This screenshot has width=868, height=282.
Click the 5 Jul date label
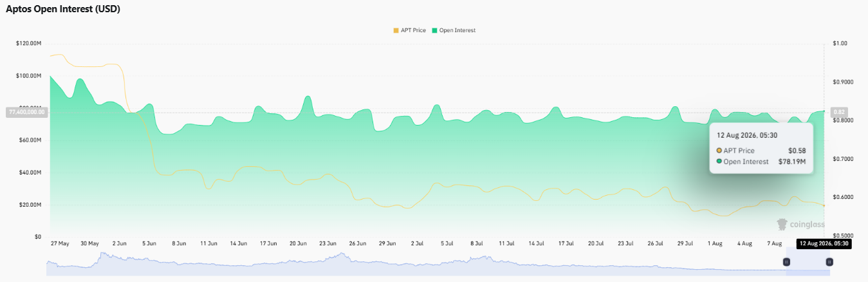pos(447,244)
